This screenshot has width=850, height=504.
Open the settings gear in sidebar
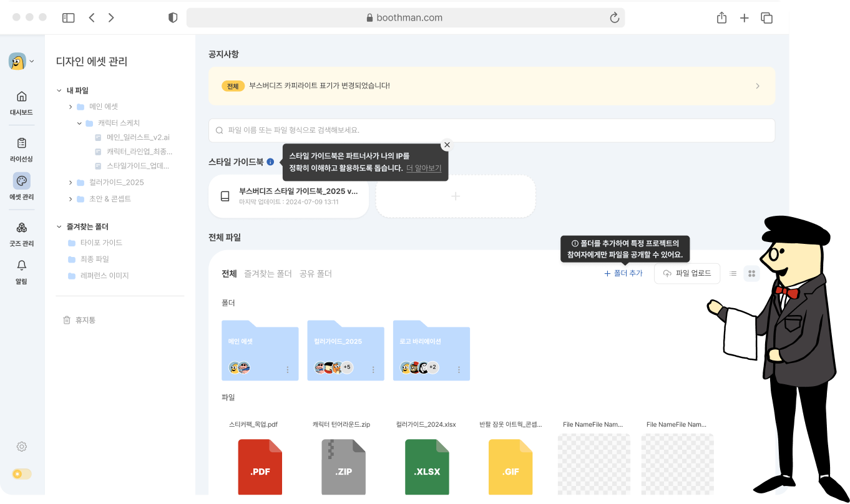[x=21, y=447]
